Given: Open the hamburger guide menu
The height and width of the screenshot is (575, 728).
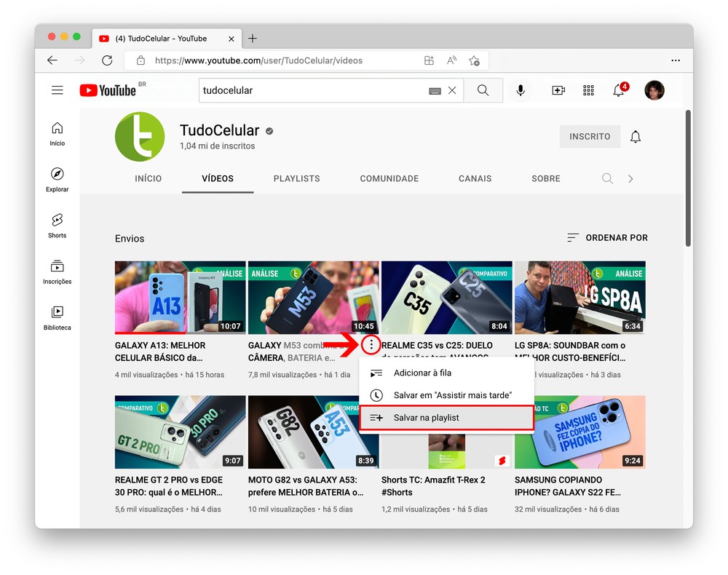Looking at the screenshot, I should tap(57, 90).
